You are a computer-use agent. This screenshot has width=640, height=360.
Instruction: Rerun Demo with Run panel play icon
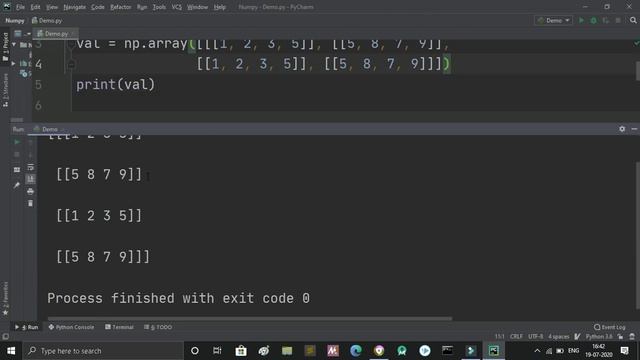(x=17, y=142)
